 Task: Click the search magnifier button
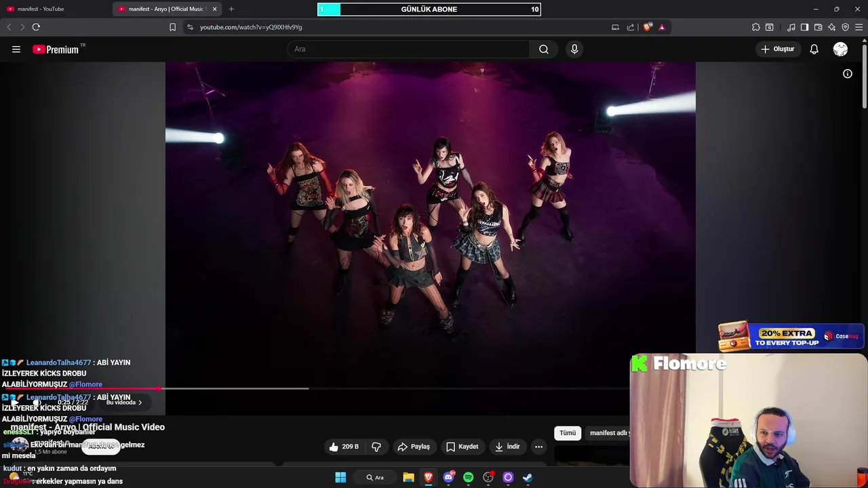coord(544,49)
